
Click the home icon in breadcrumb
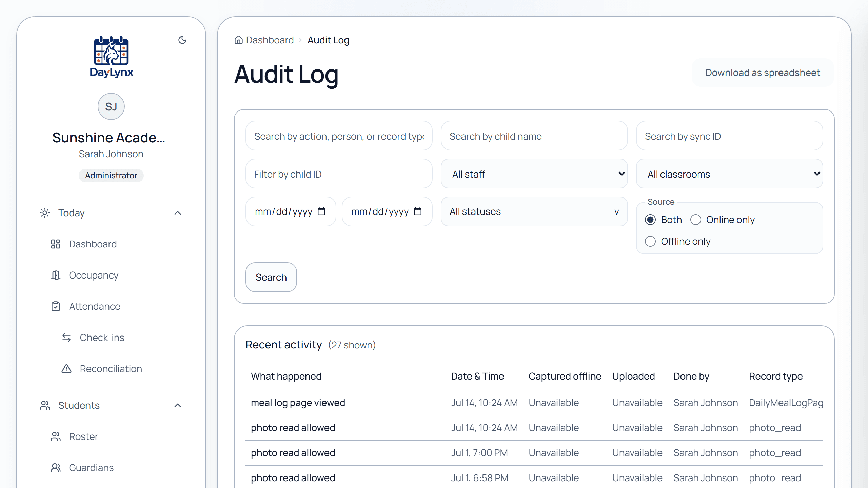tap(239, 40)
